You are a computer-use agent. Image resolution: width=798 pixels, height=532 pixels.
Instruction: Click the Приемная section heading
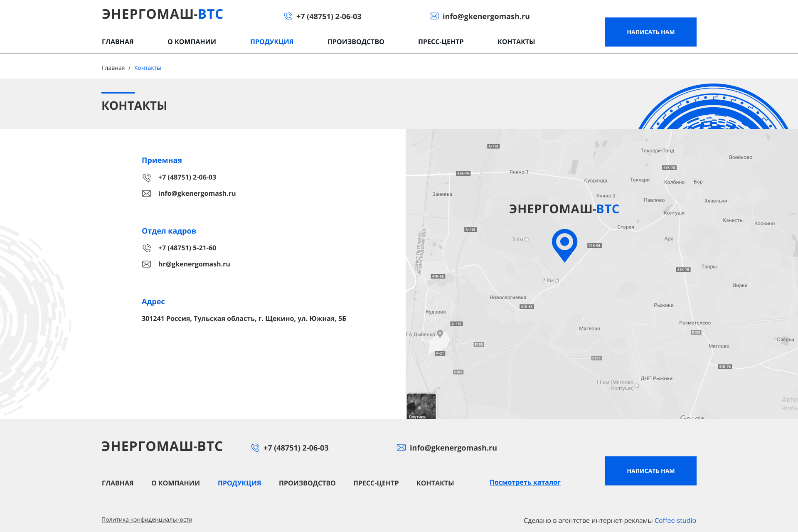click(162, 160)
